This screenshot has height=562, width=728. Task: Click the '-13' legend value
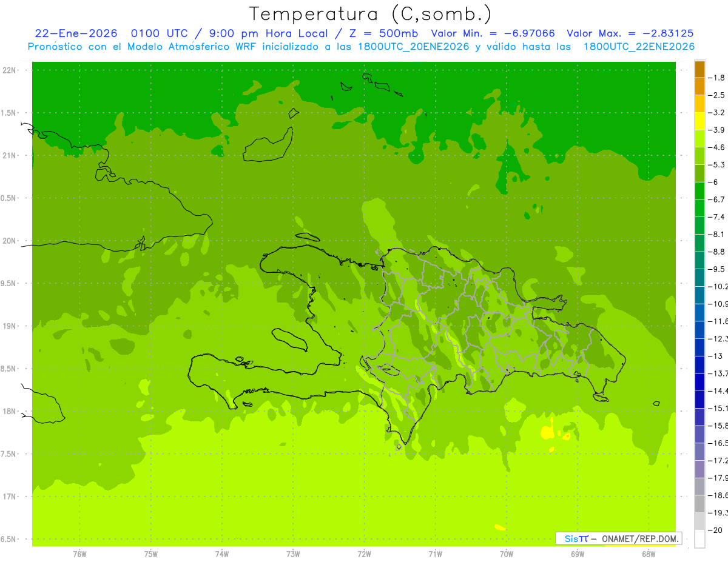click(x=716, y=356)
